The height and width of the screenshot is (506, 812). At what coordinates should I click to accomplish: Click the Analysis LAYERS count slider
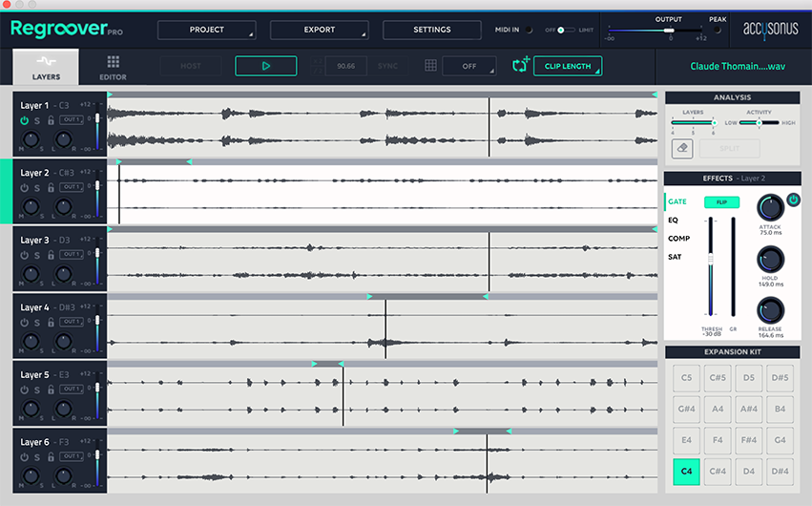pos(694,123)
